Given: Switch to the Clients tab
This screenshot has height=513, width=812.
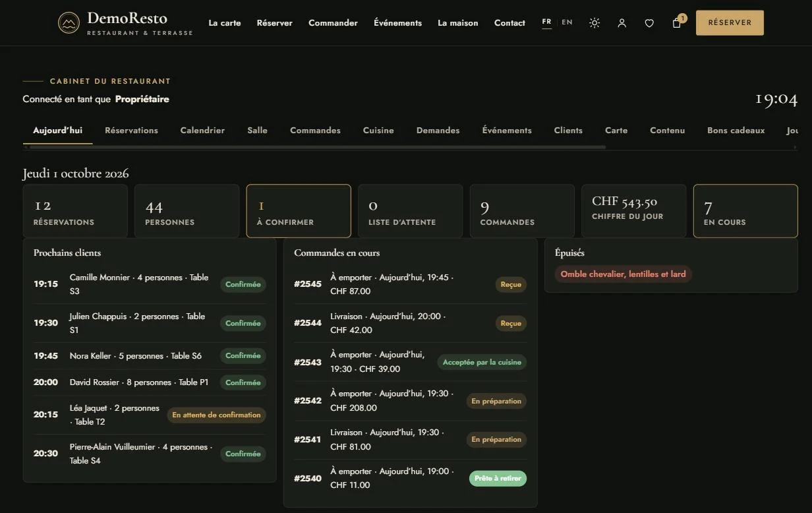Looking at the screenshot, I should (x=568, y=131).
